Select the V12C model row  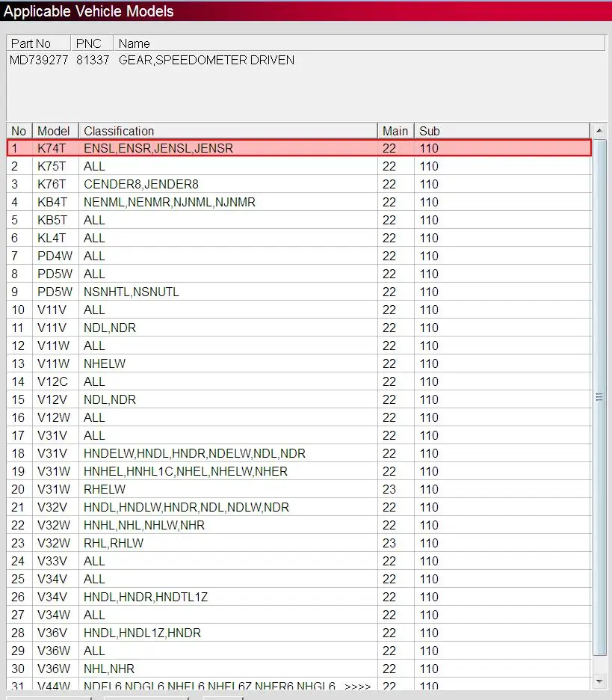299,381
